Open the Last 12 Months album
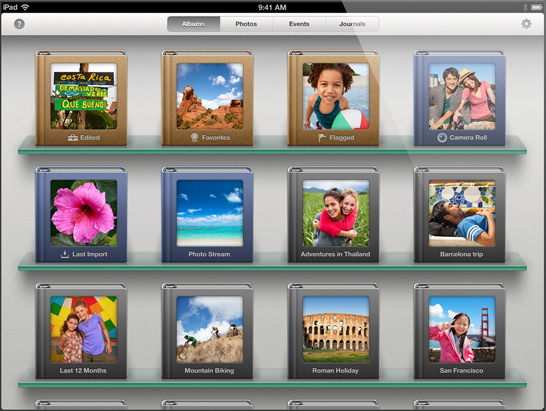Image resolution: width=546 pixels, height=411 pixels. (x=81, y=331)
